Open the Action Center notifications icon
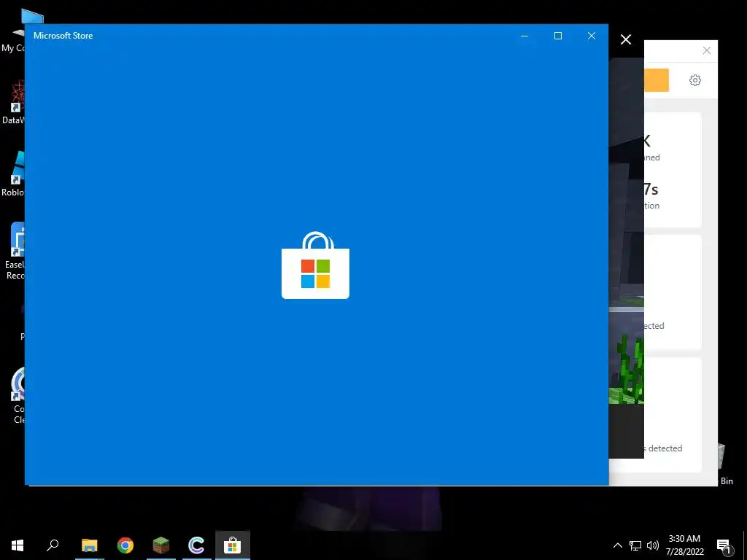The height and width of the screenshot is (560, 747). pyautogui.click(x=724, y=546)
